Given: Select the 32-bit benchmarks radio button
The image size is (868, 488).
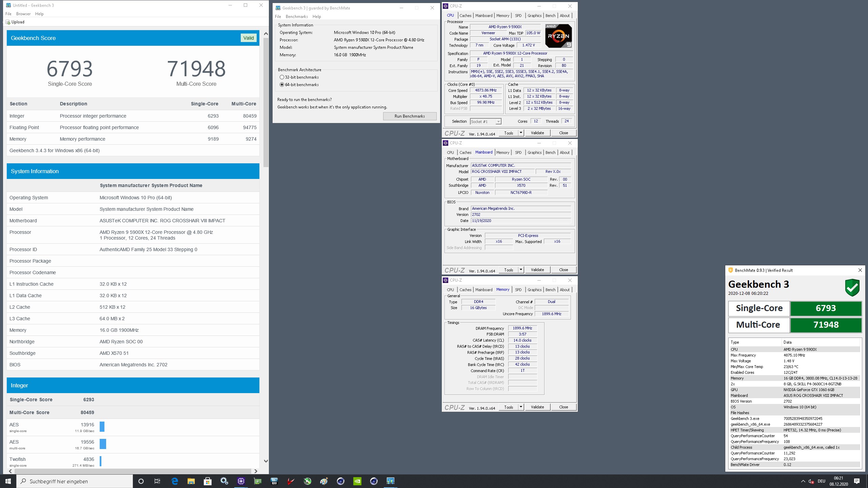Looking at the screenshot, I should pyautogui.click(x=282, y=77).
